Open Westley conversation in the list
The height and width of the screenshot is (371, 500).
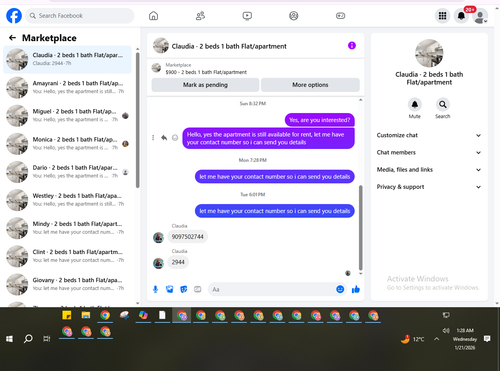tap(67, 200)
